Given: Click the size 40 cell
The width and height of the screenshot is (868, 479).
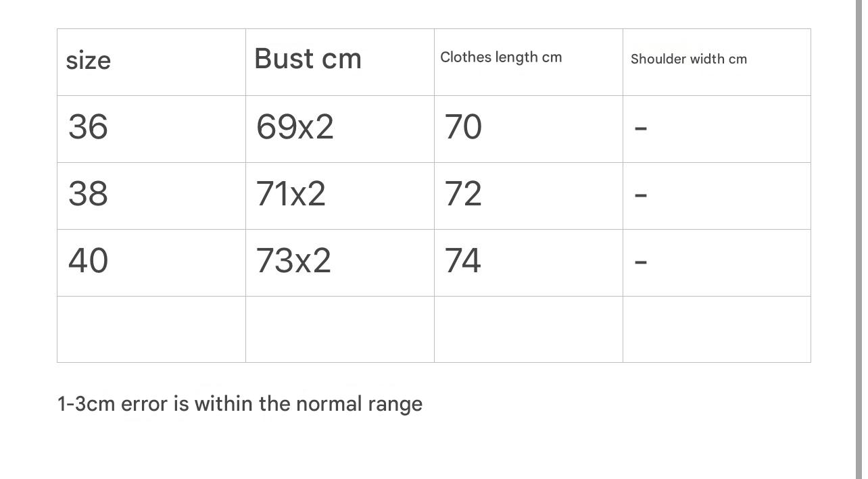Looking at the screenshot, I should 88,261.
